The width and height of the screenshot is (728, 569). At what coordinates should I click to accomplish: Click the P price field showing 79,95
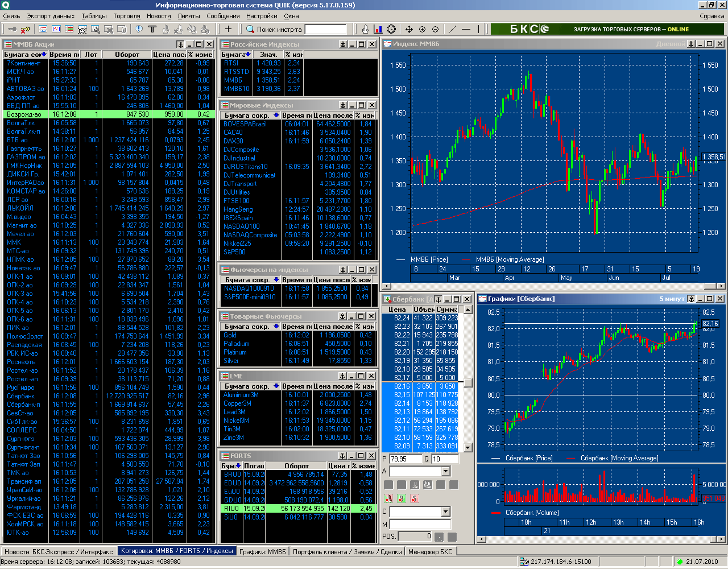pyautogui.click(x=405, y=459)
